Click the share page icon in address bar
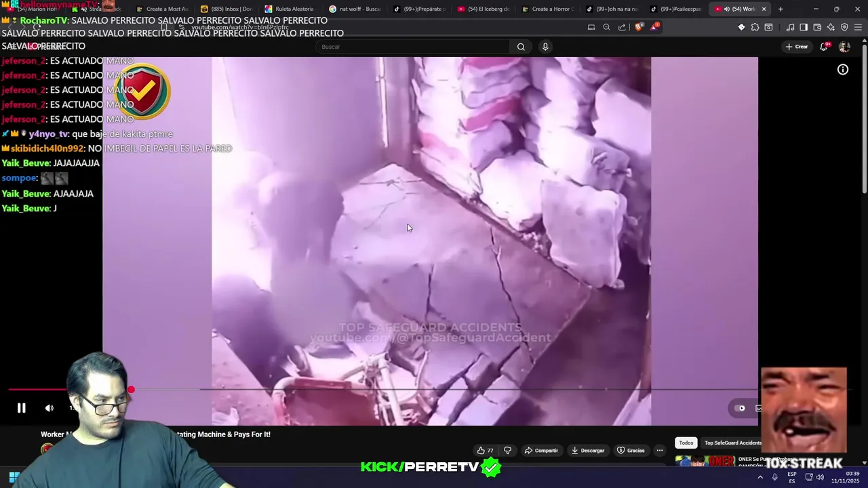 coord(622,27)
